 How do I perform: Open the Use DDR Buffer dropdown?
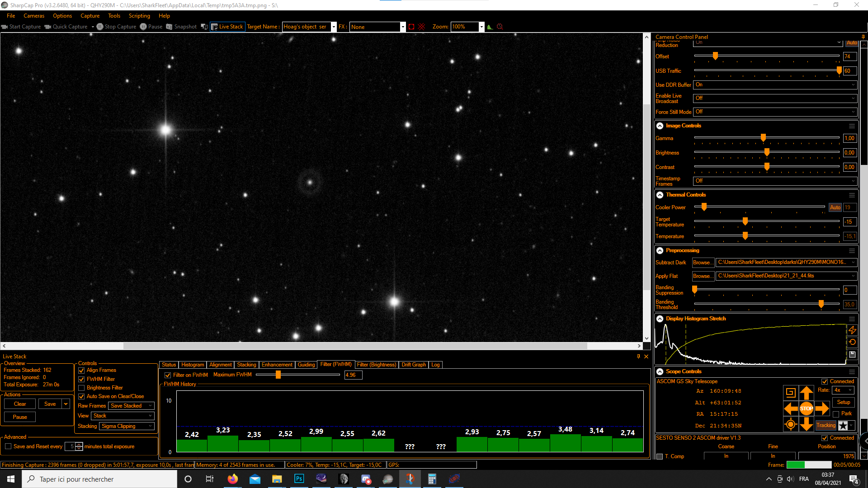click(x=775, y=85)
